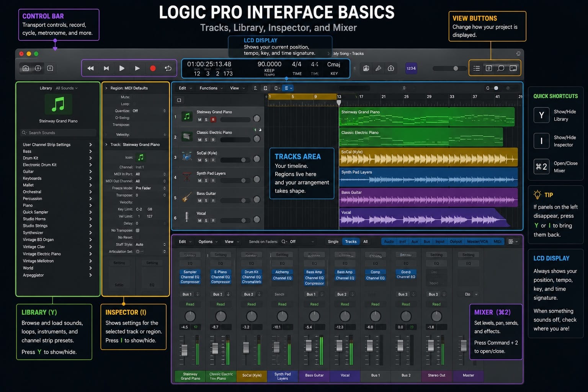Click the add track icon above track list
Viewport: 588px width, 392px height.
[179, 100]
